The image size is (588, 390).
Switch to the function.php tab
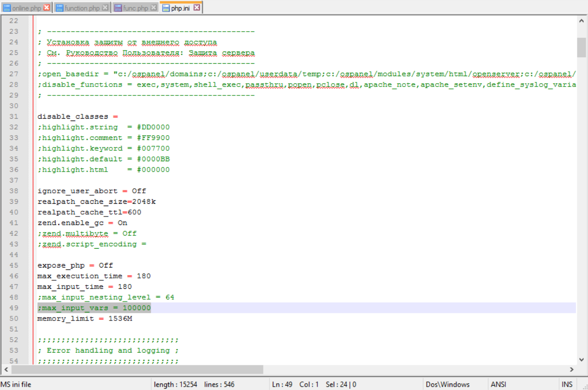click(x=81, y=8)
